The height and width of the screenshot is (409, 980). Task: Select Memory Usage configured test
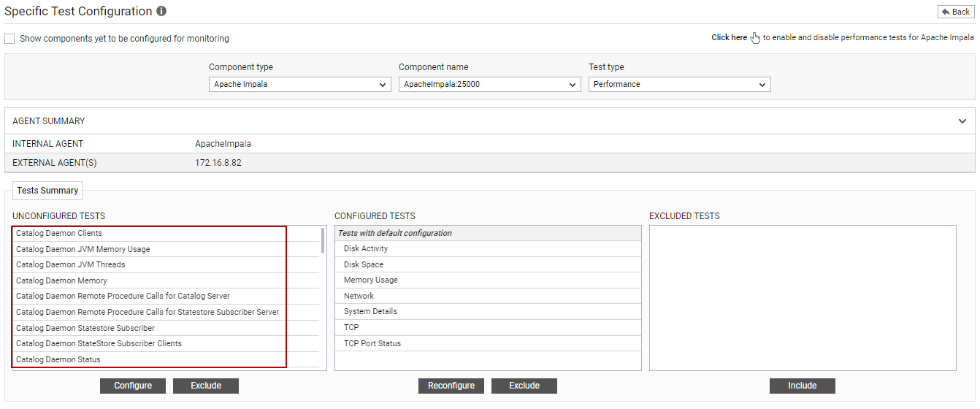click(x=488, y=280)
